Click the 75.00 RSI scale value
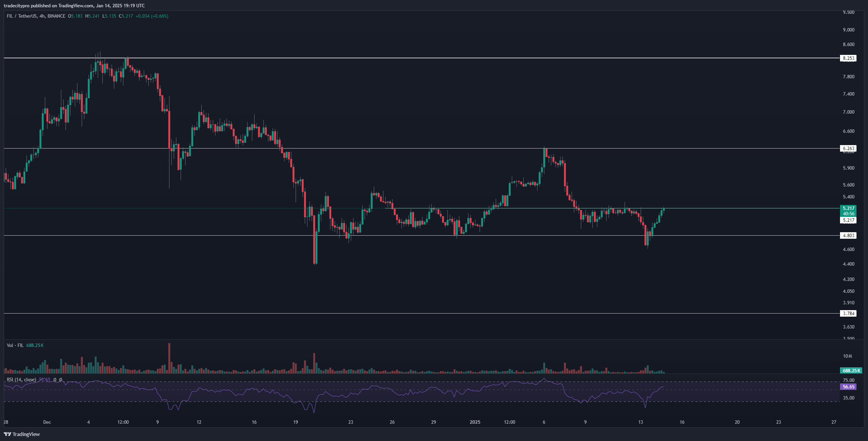The height and width of the screenshot is (441, 868). coord(849,380)
